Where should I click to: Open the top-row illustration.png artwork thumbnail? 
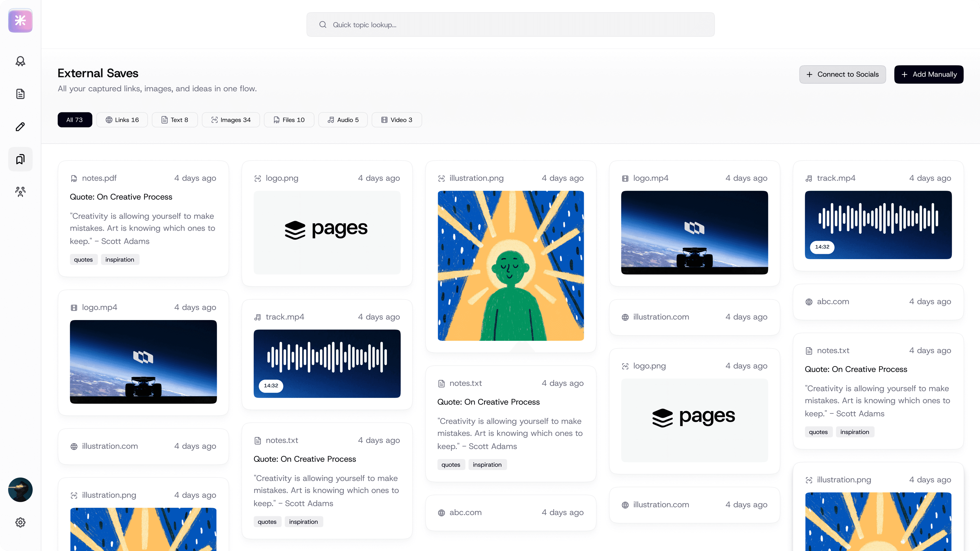511,265
